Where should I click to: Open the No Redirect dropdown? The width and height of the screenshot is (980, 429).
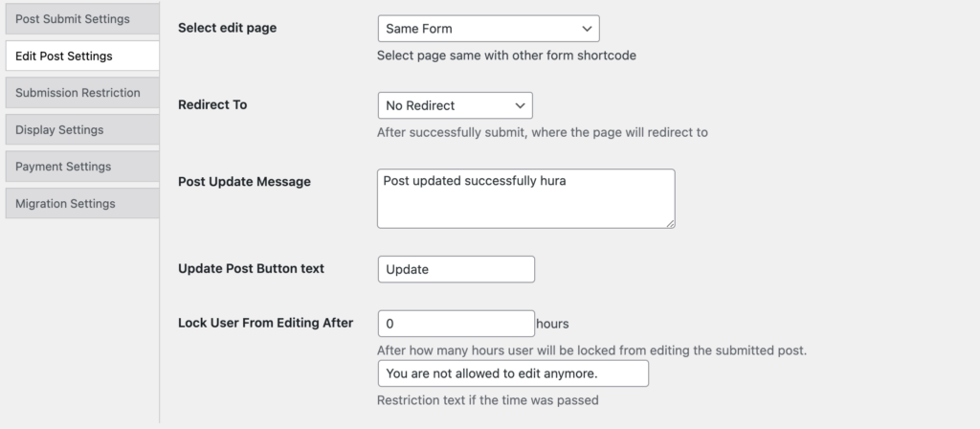(445, 105)
